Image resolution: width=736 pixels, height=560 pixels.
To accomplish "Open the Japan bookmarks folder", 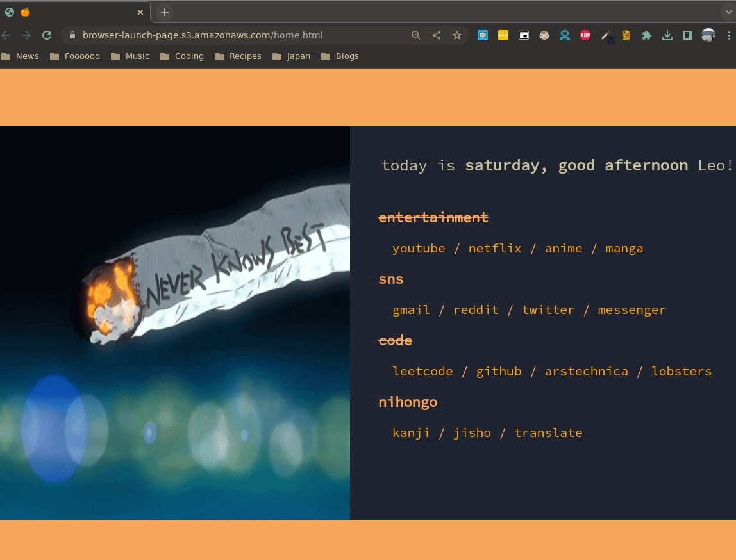I will [x=292, y=56].
